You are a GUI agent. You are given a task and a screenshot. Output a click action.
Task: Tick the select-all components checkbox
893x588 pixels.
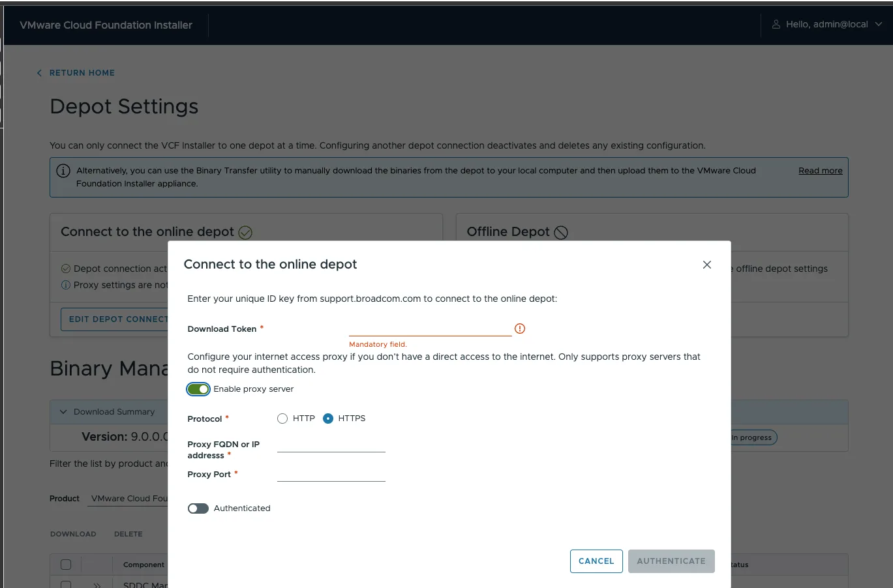click(x=66, y=565)
